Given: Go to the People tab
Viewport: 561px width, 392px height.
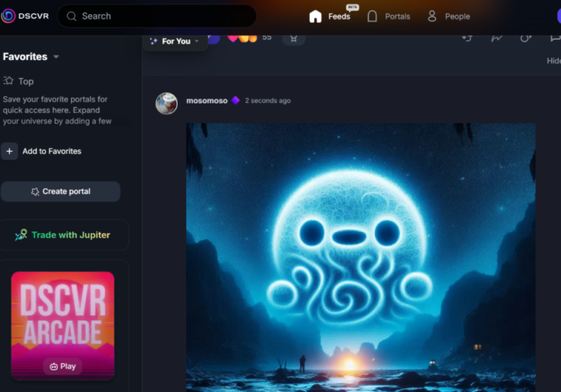Looking at the screenshot, I should coord(457,16).
